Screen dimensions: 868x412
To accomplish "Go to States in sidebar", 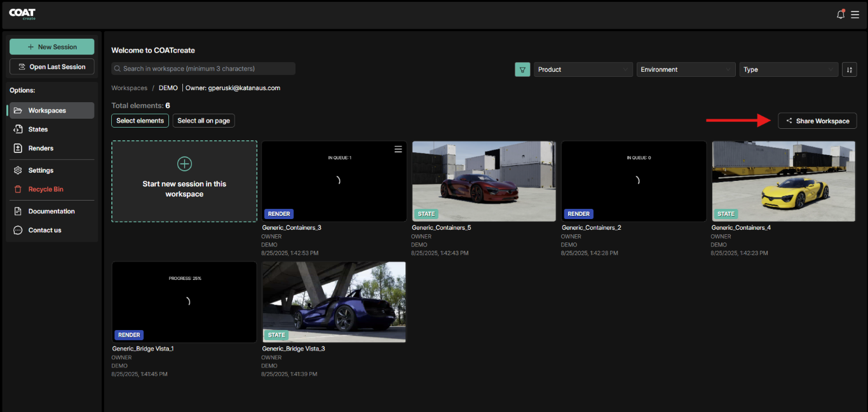I will click(38, 130).
